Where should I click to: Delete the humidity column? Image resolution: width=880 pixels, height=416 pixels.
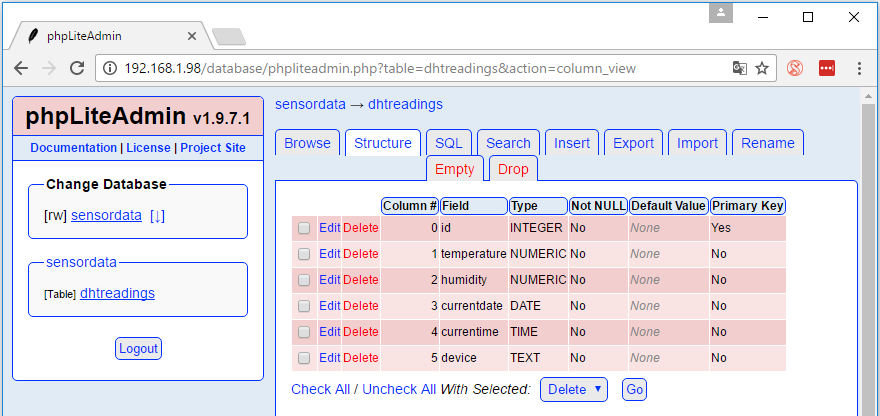(x=361, y=280)
